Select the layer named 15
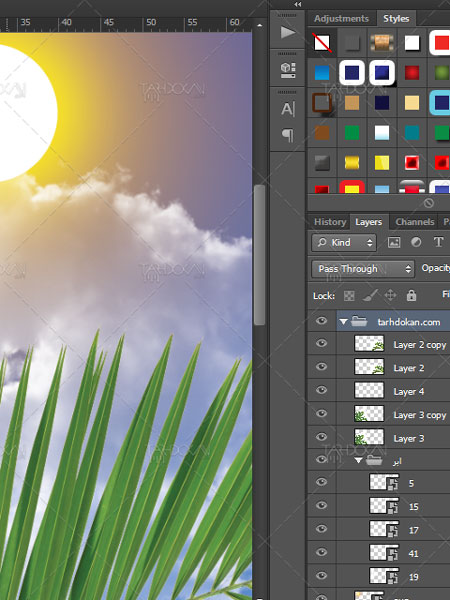The height and width of the screenshot is (600, 450). 413,507
